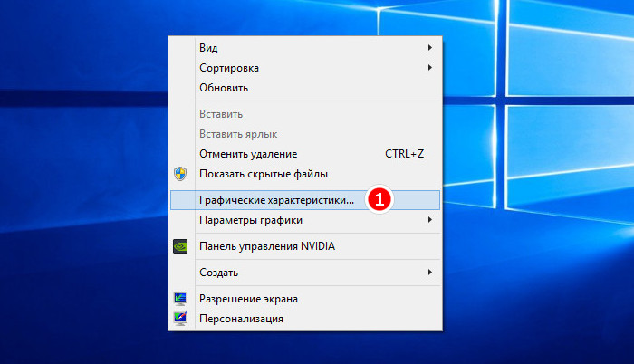The width and height of the screenshot is (634, 364).
Task: Expand the Вид submenu arrow
Action: 430,48
